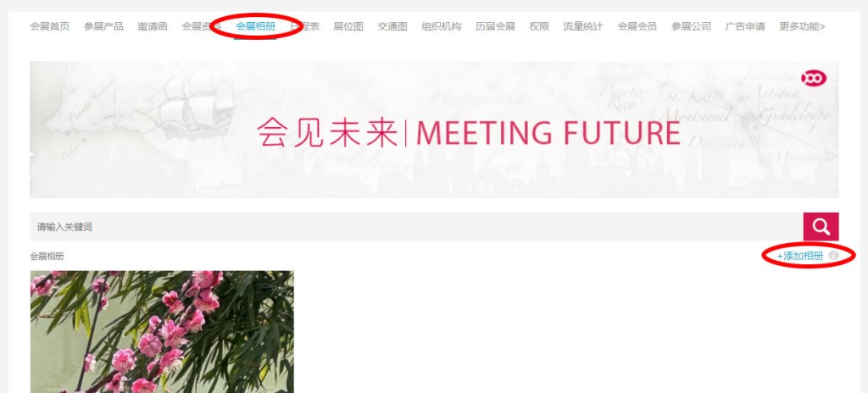Go to 会展首页 tab
The width and height of the screenshot is (868, 393).
[50, 26]
